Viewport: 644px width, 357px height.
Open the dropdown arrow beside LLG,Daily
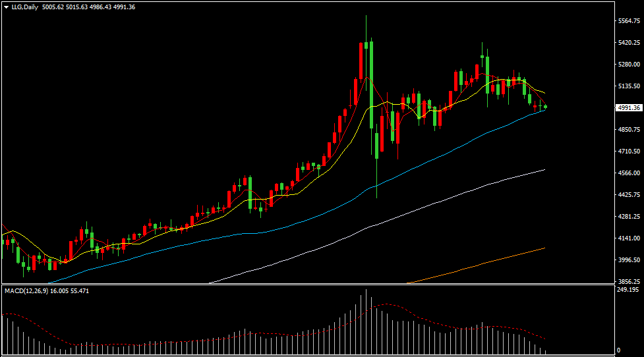coord(6,7)
